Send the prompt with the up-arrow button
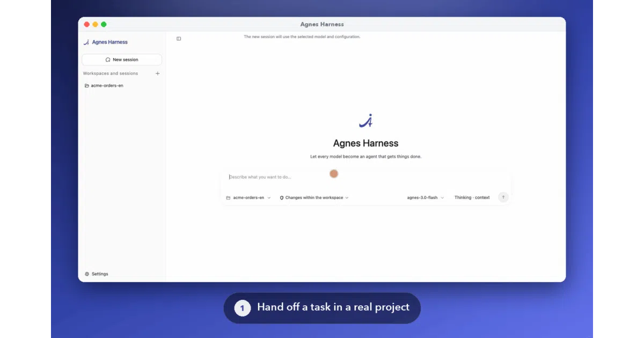644x338 pixels. click(x=503, y=197)
